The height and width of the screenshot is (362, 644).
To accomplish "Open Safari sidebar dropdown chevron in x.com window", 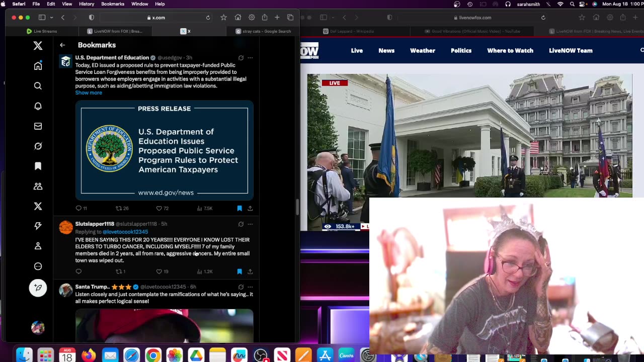I will 51,18.
